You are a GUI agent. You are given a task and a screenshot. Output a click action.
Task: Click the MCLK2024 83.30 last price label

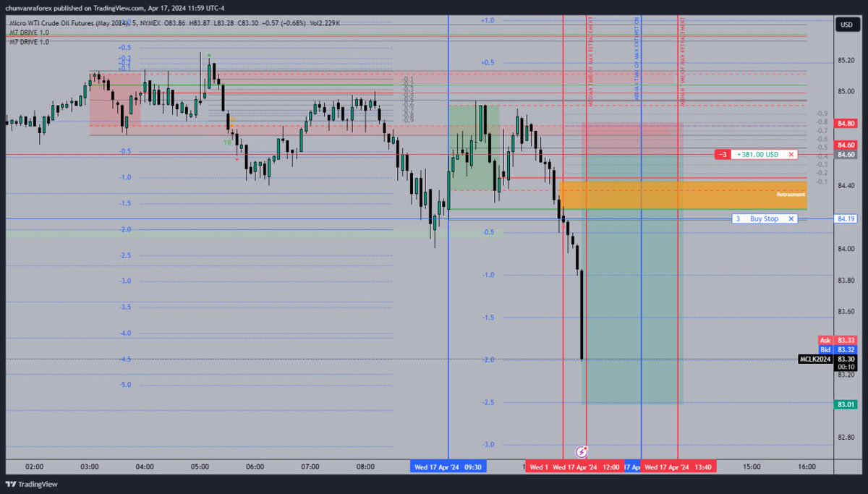(x=828, y=358)
